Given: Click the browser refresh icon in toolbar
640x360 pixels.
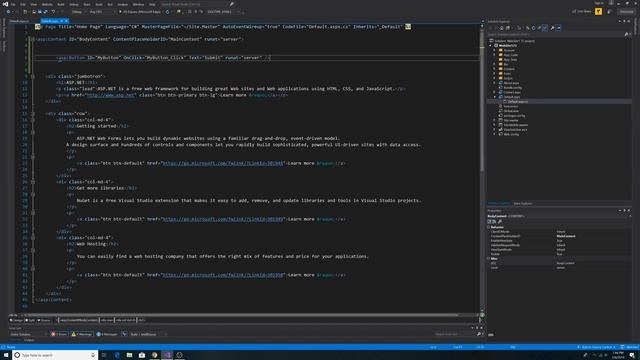Looking at the screenshot, I should [x=167, y=12].
